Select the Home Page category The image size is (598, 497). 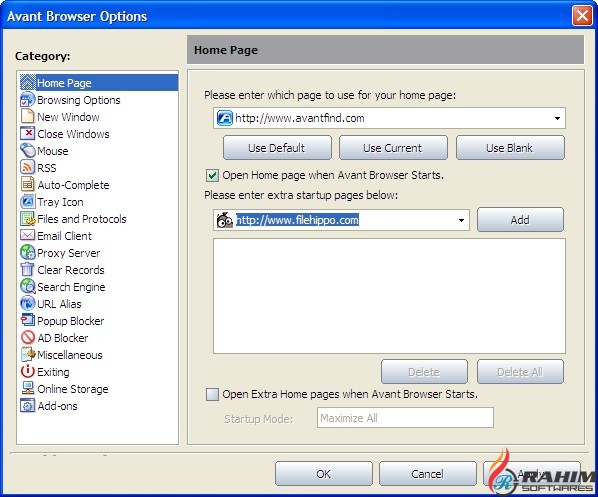pyautogui.click(x=64, y=83)
